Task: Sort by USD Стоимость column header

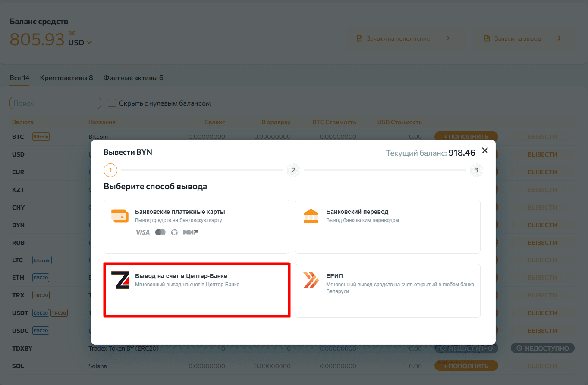Action: (x=399, y=122)
